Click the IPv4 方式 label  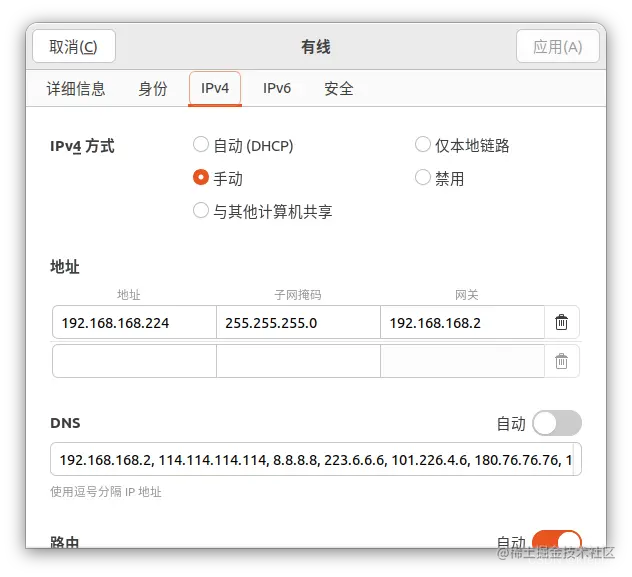[82, 146]
